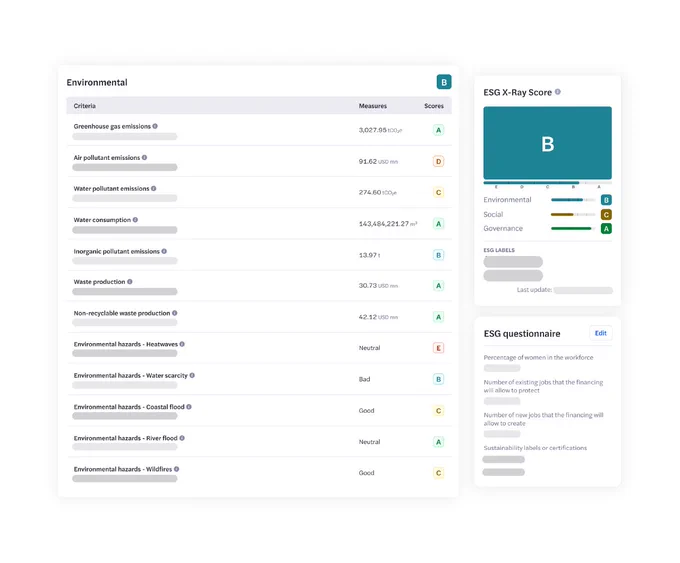
Task: Click the ESG questionnaire heading
Action: pos(522,334)
